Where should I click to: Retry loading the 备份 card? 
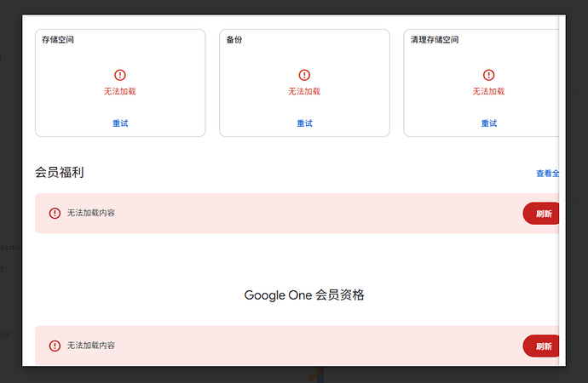point(304,123)
